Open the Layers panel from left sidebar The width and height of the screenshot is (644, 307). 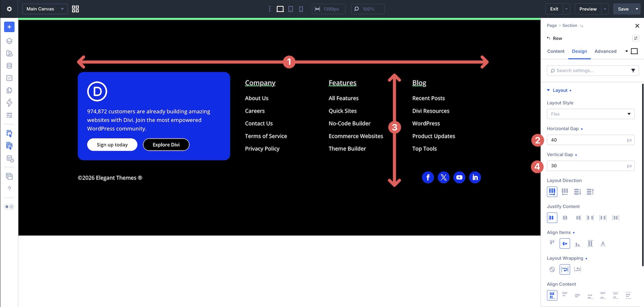click(x=9, y=41)
